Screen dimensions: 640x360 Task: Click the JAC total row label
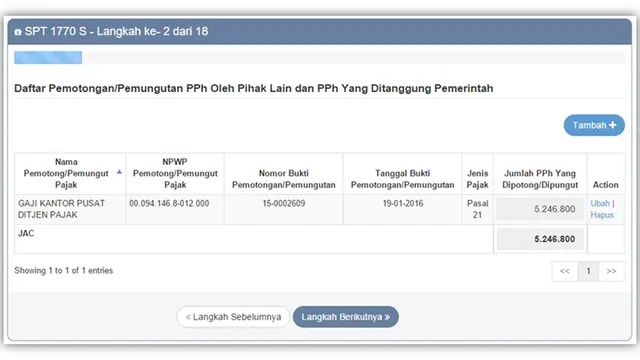pos(26,233)
